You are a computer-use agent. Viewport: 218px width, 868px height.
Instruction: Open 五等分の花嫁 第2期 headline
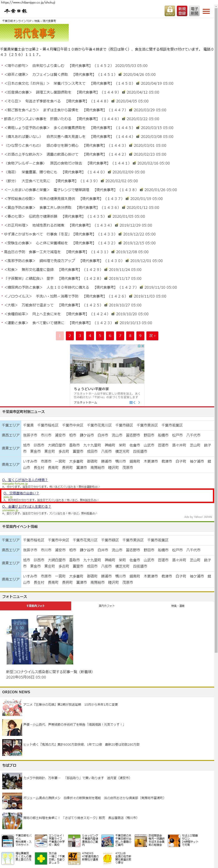[71, 705]
